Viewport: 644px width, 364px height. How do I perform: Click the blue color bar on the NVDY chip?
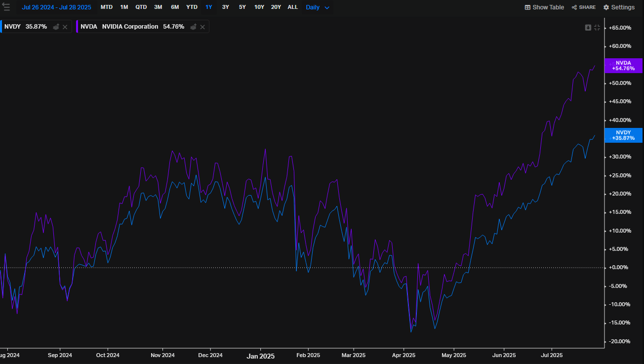[x=2, y=27]
